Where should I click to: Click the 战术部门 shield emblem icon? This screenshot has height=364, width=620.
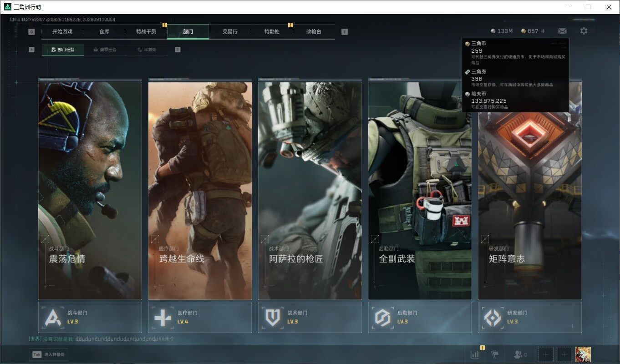(x=272, y=317)
